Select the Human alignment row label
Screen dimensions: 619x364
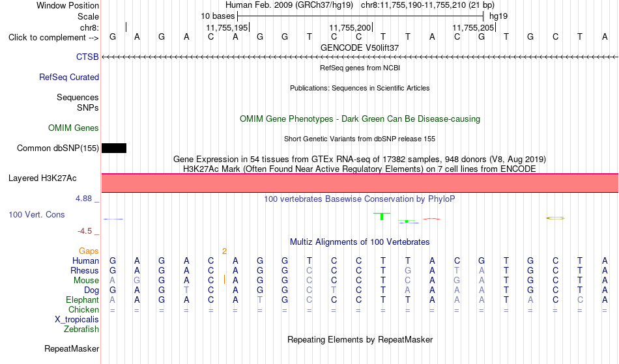(85, 260)
